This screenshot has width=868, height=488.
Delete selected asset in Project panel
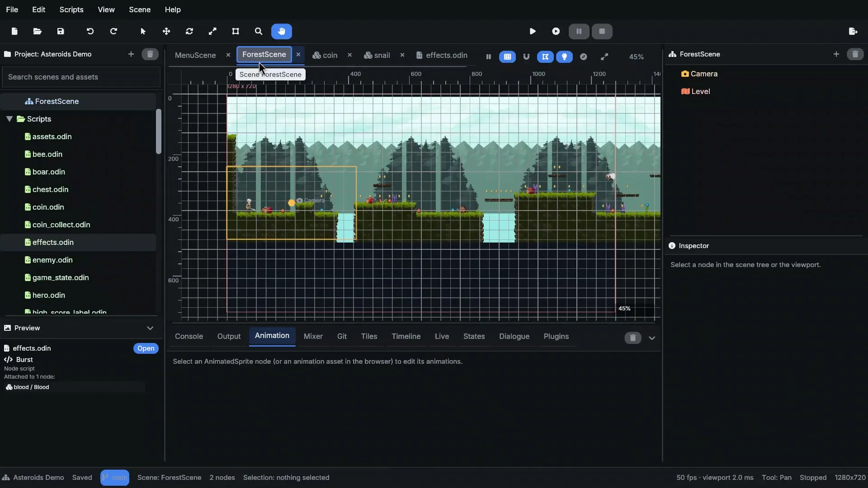150,54
